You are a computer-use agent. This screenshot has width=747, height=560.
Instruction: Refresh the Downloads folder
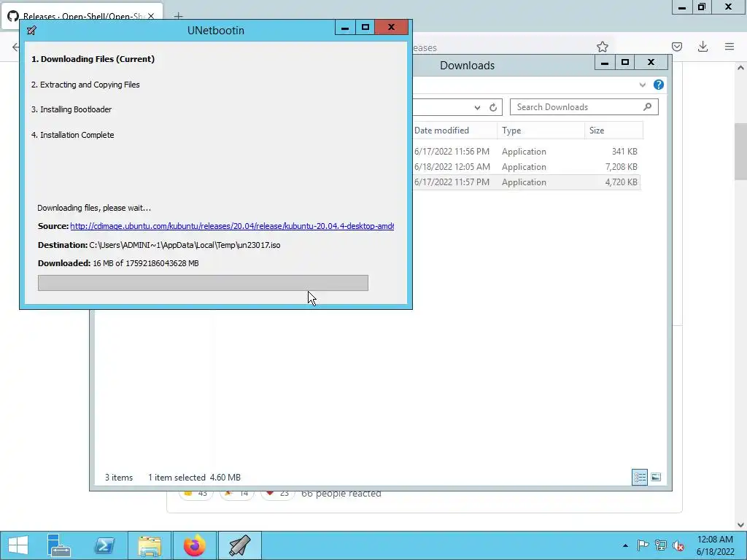493,107
